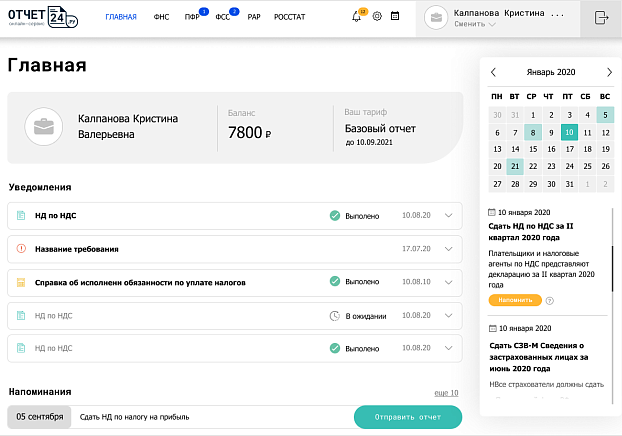This screenshot has height=436, width=622.
Task: Select January 31 in the calendar
Action: tap(569, 184)
